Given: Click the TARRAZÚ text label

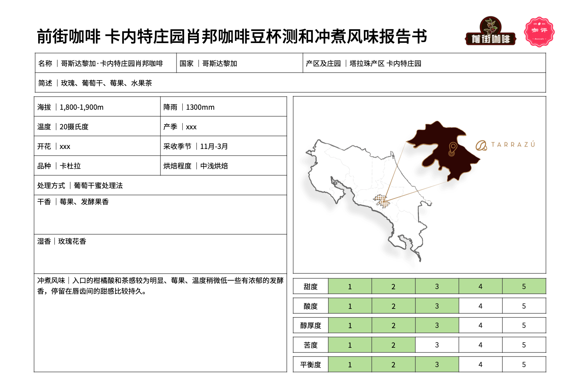Looking at the screenshot, I should 513,145.
